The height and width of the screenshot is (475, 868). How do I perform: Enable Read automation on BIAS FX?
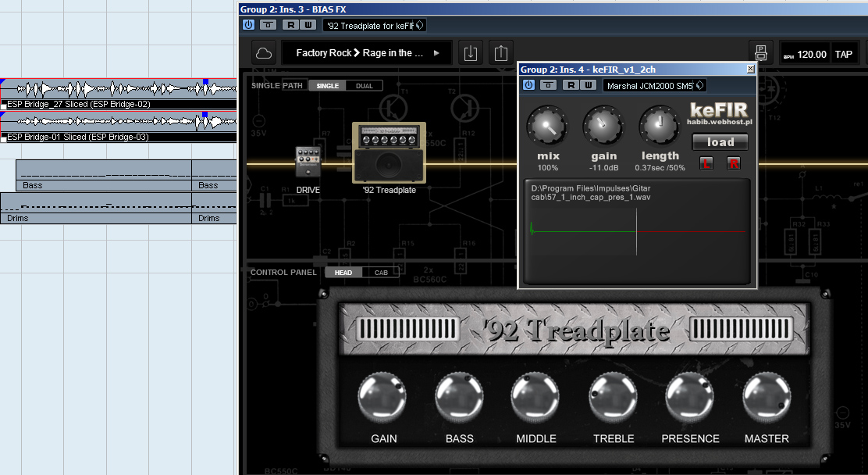(x=290, y=25)
